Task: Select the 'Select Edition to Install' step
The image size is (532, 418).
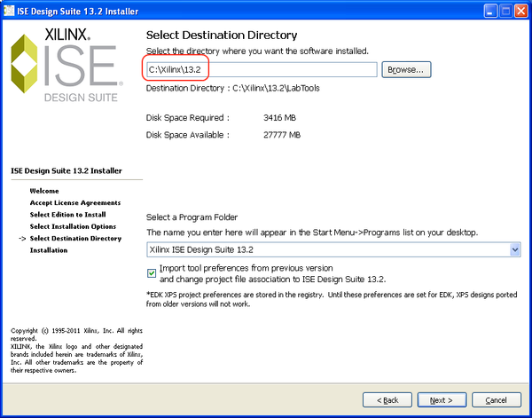Action: coord(67,215)
